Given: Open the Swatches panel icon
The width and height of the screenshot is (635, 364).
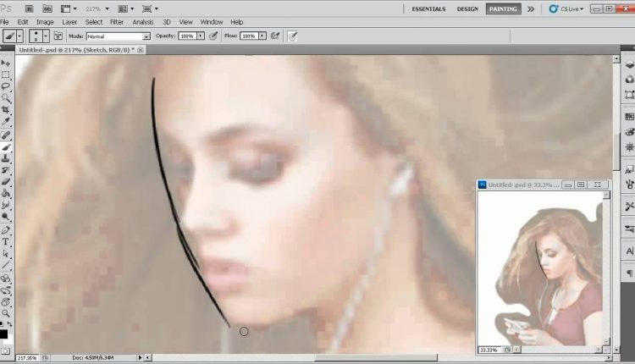Looking at the screenshot, I should 629,117.
